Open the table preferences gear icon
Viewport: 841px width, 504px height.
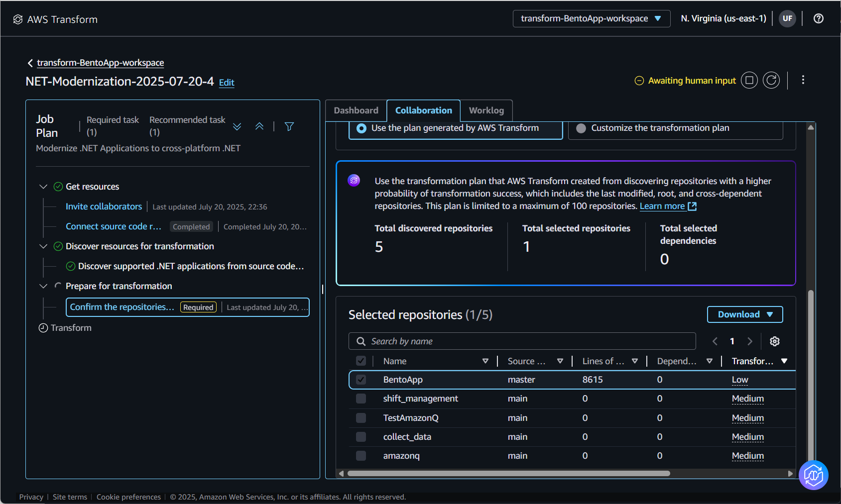point(775,341)
